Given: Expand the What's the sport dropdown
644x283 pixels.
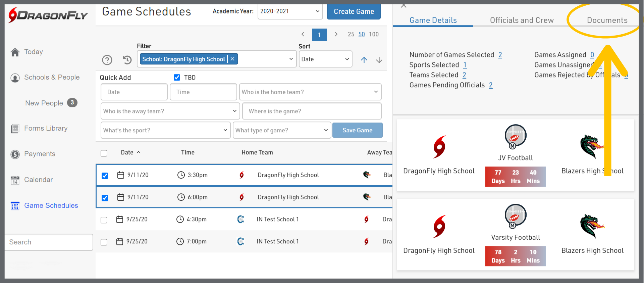Looking at the screenshot, I should pos(165,130).
